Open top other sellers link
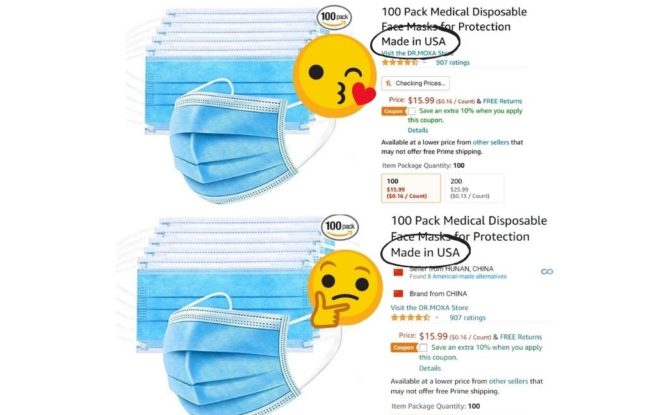 (490, 142)
